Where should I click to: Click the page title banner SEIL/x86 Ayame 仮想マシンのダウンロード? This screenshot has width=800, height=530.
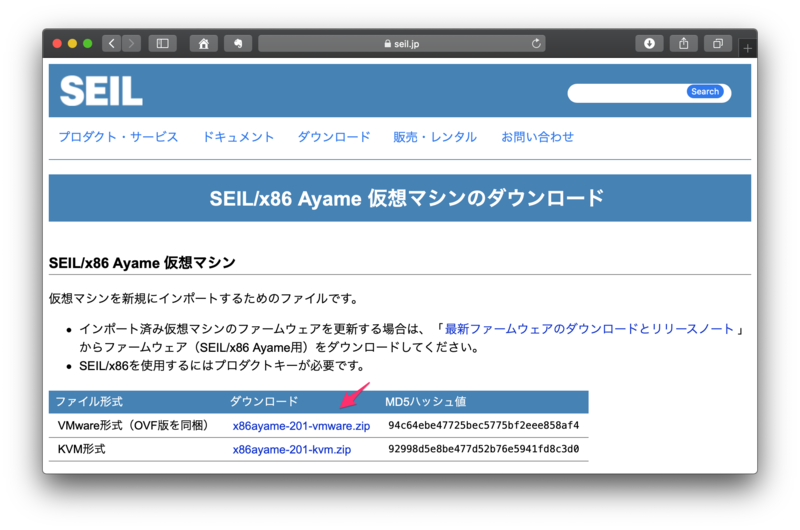tap(400, 198)
